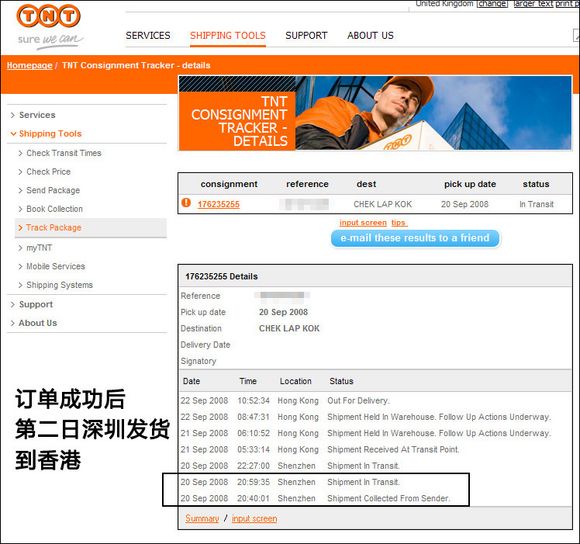Open the SUPPORT top menu

coord(306,36)
